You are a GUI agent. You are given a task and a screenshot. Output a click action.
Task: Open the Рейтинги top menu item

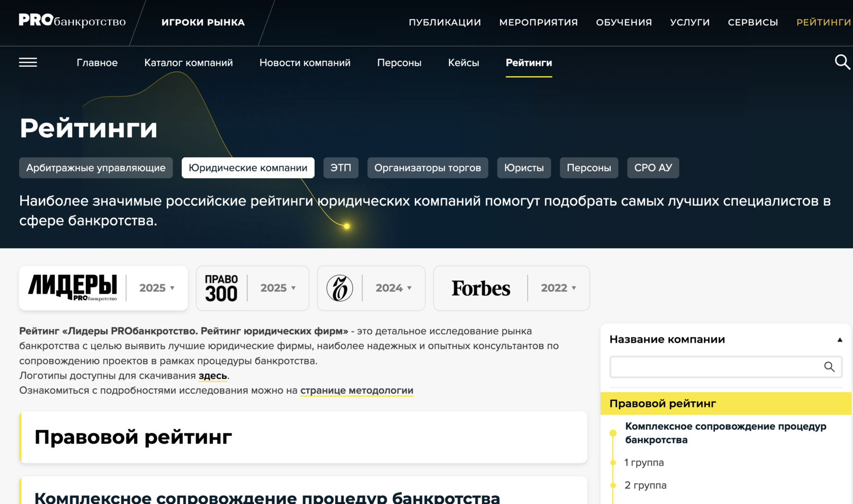point(824,22)
